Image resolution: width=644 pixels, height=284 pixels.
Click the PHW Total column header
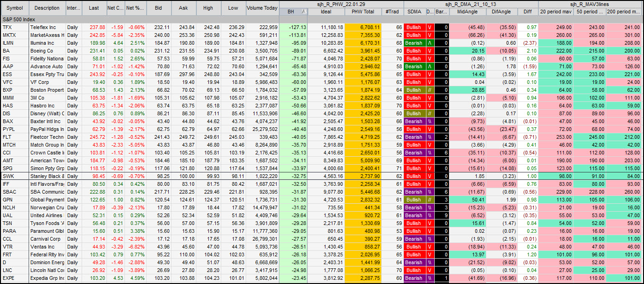click(x=363, y=12)
